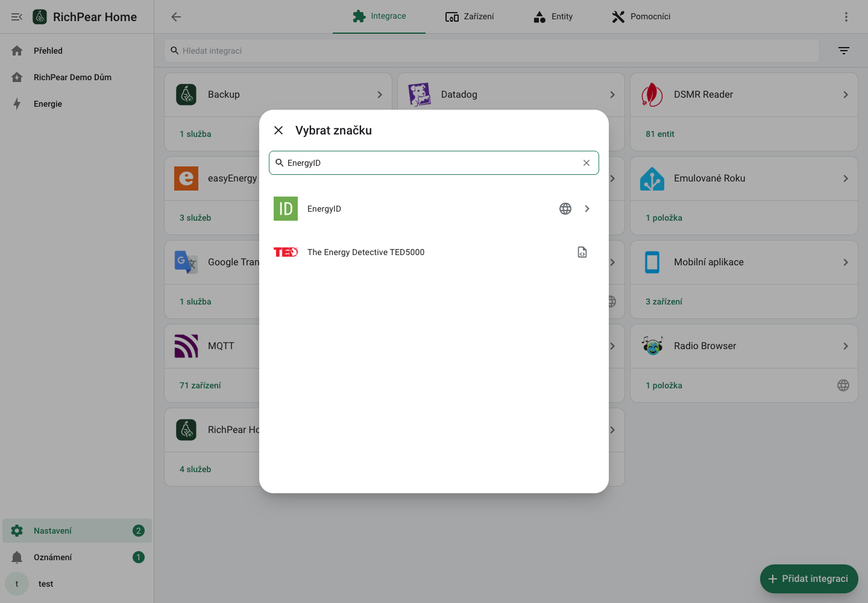Expand the Mobilní aplikace chevron
The image size is (868, 603).
pyautogui.click(x=846, y=262)
